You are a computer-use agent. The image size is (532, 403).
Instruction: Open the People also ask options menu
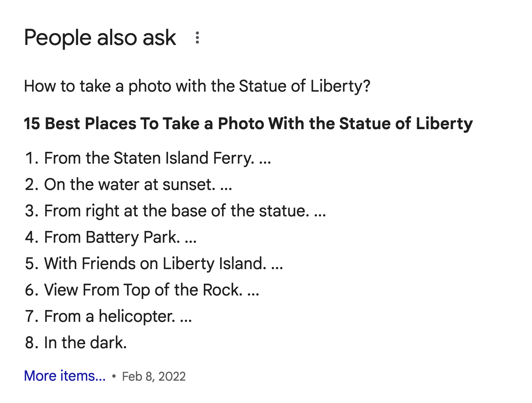(x=197, y=38)
